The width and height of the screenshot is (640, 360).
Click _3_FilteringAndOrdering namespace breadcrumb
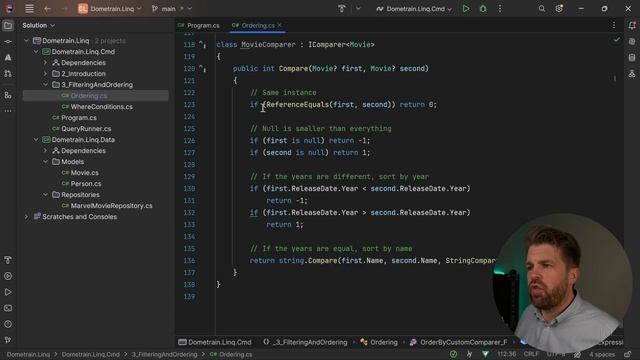(306, 342)
